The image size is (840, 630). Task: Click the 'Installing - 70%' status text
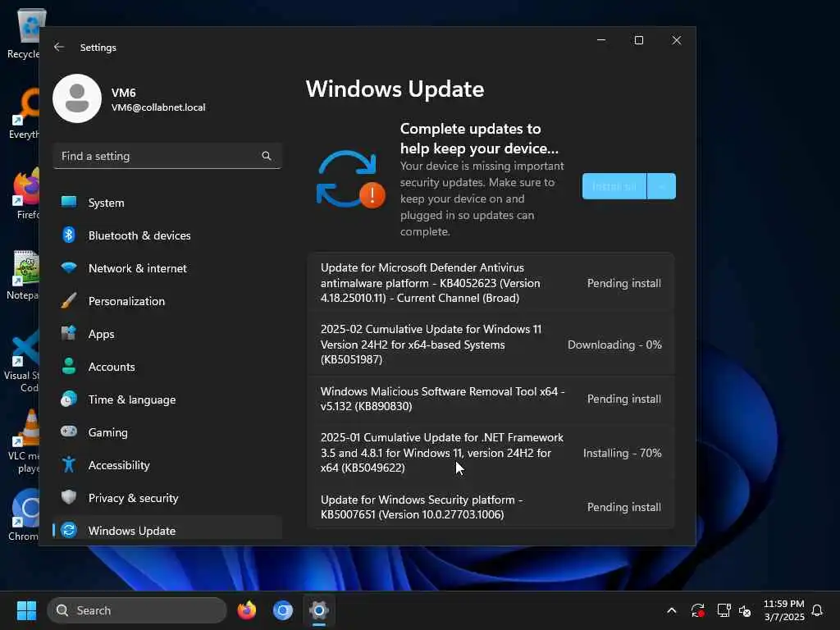click(622, 453)
